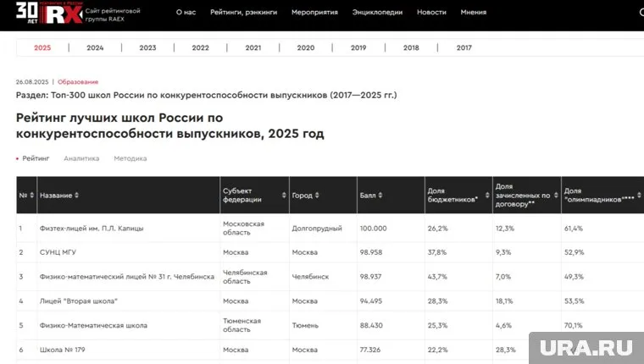Click the Образование category link

click(x=78, y=82)
